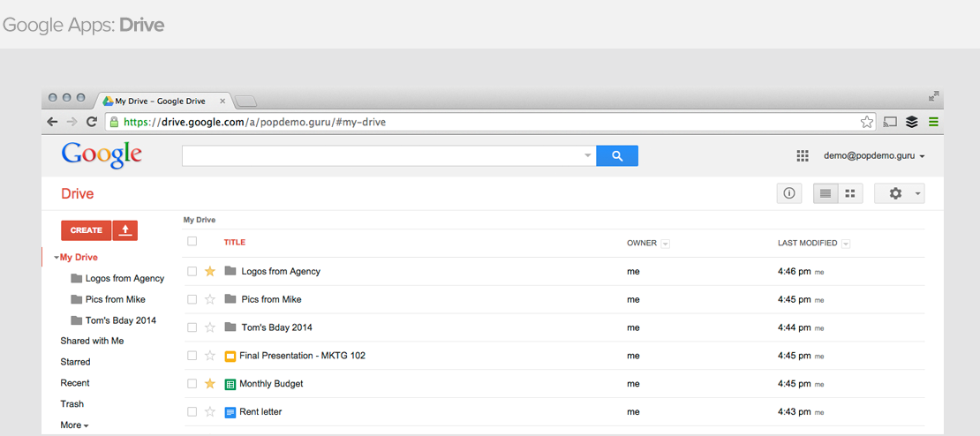This screenshot has width=980, height=436.
Task: Open the demo@popdemo.guru account menu
Action: pyautogui.click(x=874, y=155)
